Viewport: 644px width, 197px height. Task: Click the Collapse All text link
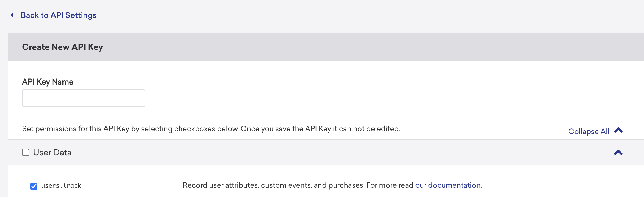(588, 131)
